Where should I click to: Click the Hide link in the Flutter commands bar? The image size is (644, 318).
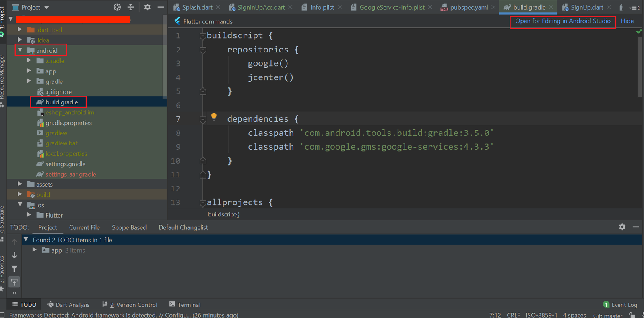(x=627, y=21)
